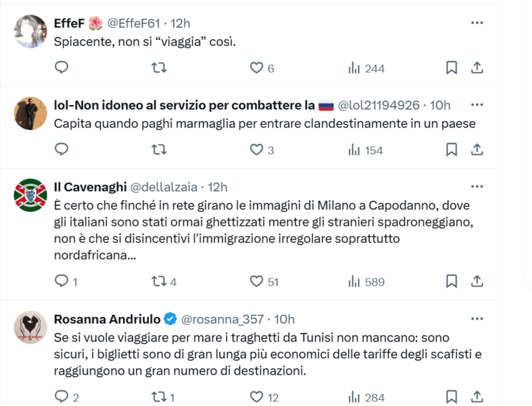Open Rosanna Andriulo's profile name link
Image resolution: width=532 pixels, height=406 pixels.
pos(108,319)
